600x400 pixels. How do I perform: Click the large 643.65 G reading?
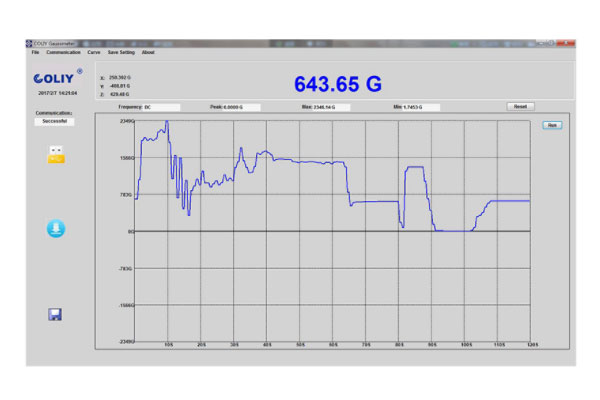pyautogui.click(x=338, y=82)
